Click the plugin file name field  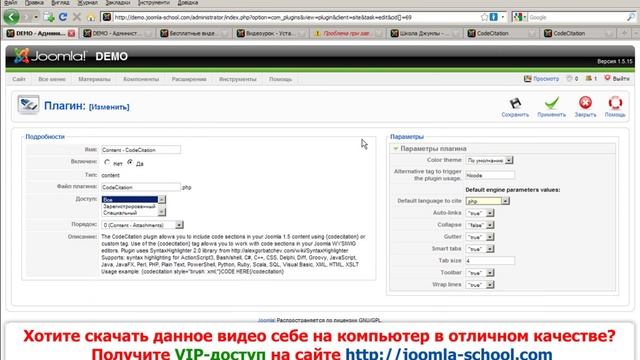141,187
